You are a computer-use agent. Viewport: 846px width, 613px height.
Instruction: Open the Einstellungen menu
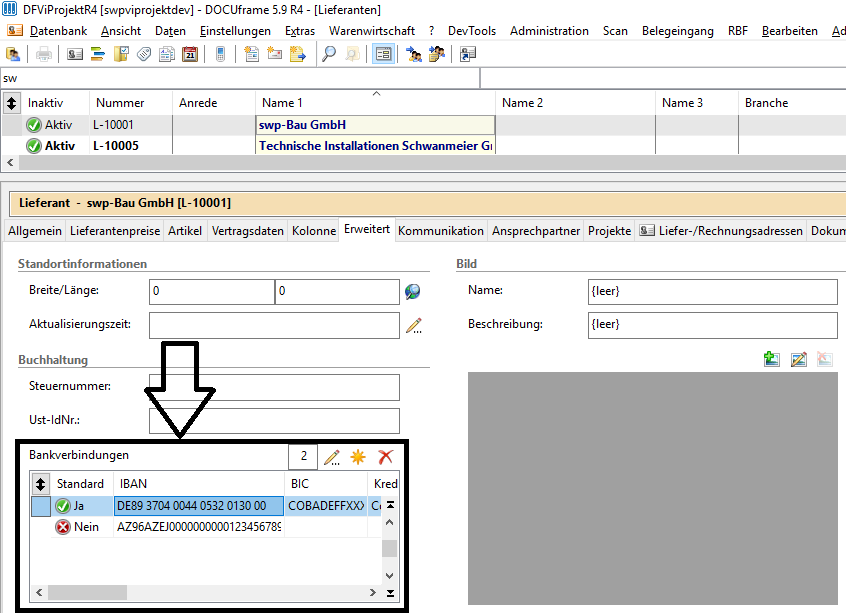tap(235, 31)
